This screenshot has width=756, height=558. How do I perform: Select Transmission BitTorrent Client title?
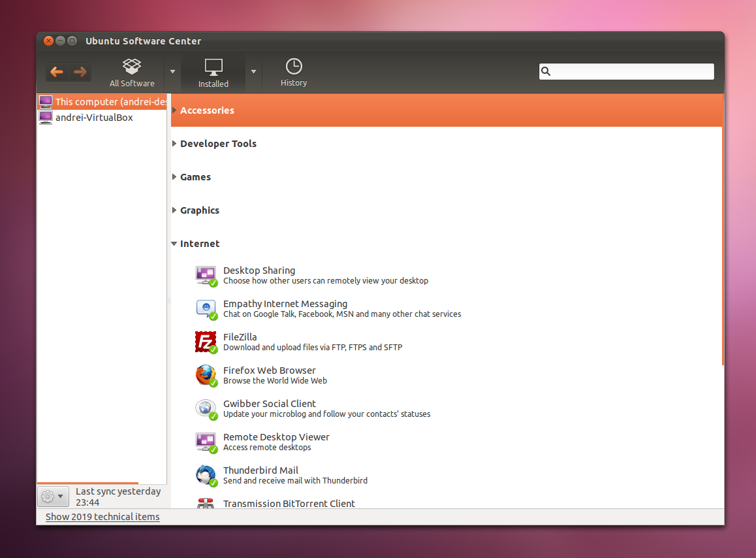tap(289, 503)
